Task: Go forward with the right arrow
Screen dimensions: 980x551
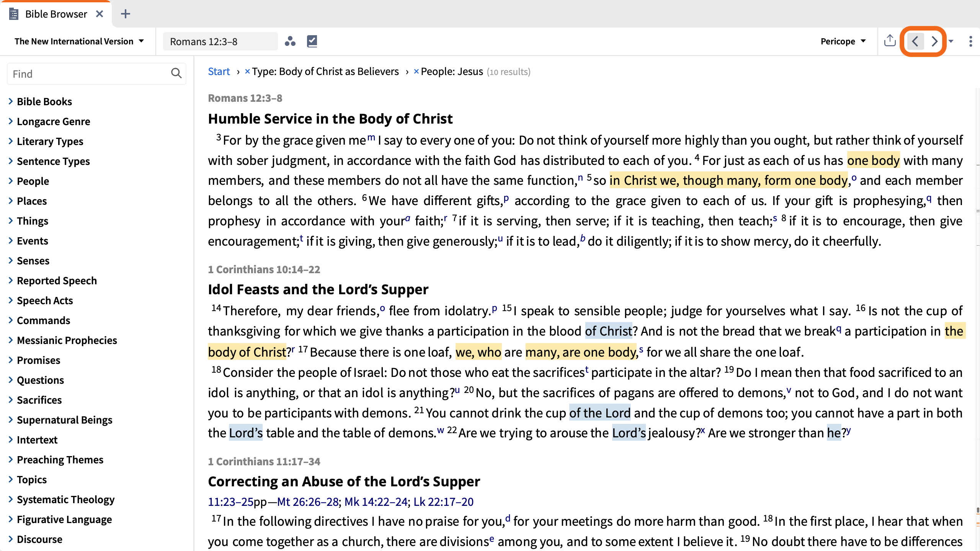Action: tap(934, 41)
